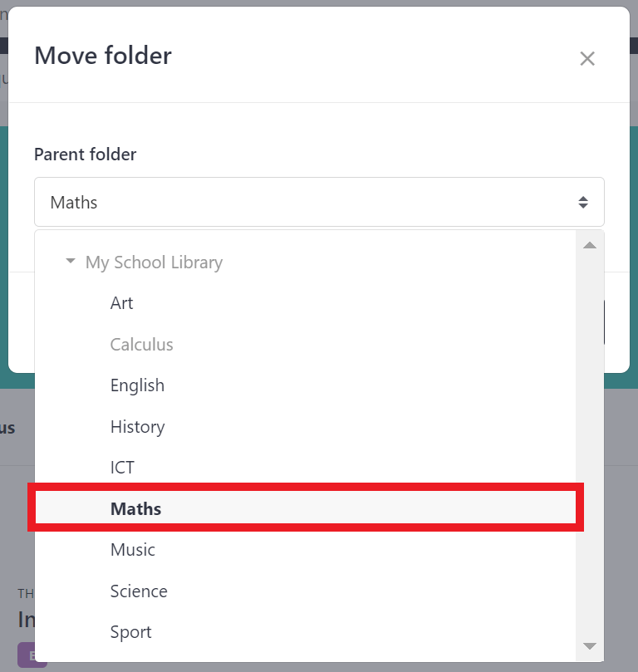Open the Parent folder dropdown showing Maths
This screenshot has width=638, height=672.
point(319,201)
